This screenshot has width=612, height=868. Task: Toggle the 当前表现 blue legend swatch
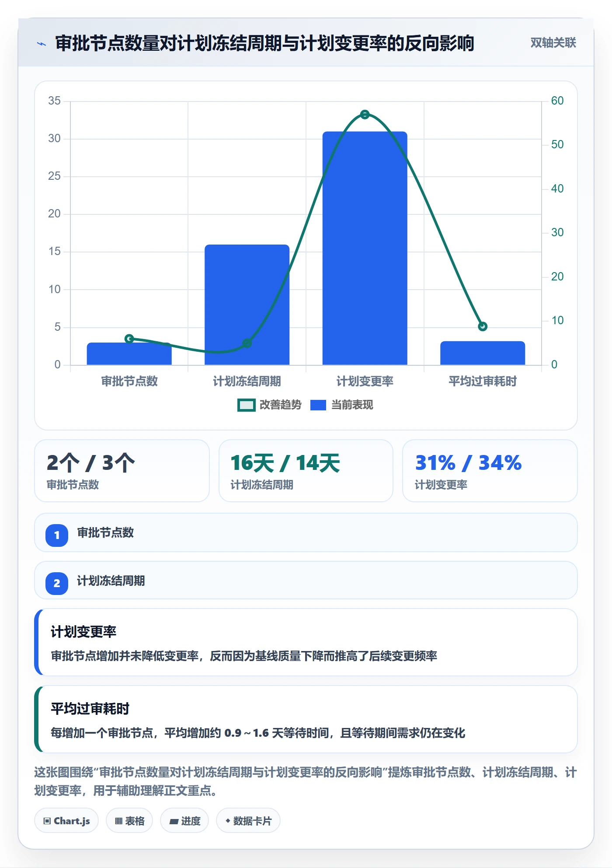click(x=318, y=405)
